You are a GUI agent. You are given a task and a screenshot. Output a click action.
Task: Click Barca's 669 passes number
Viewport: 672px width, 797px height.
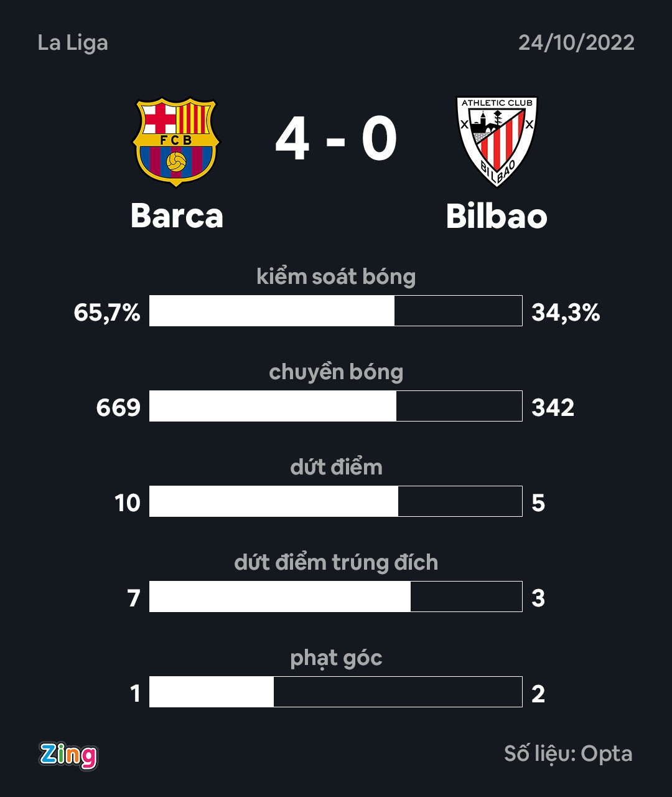pyautogui.click(x=118, y=408)
